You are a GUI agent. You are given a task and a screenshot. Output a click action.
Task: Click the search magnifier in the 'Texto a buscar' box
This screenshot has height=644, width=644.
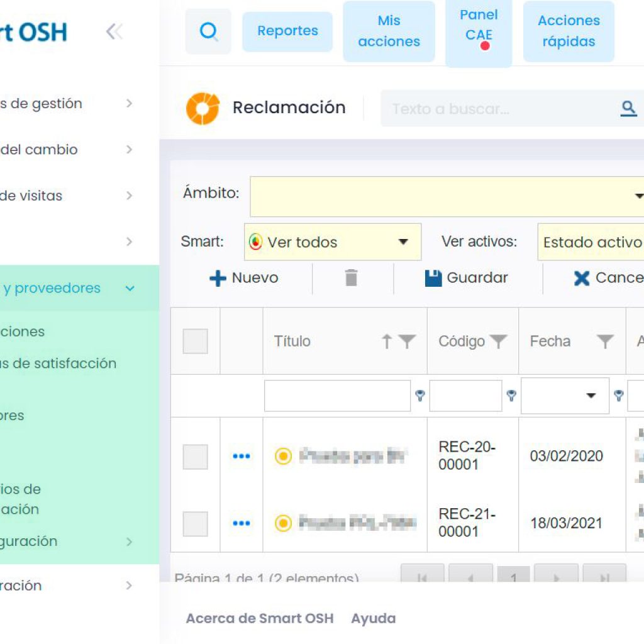pyautogui.click(x=628, y=108)
